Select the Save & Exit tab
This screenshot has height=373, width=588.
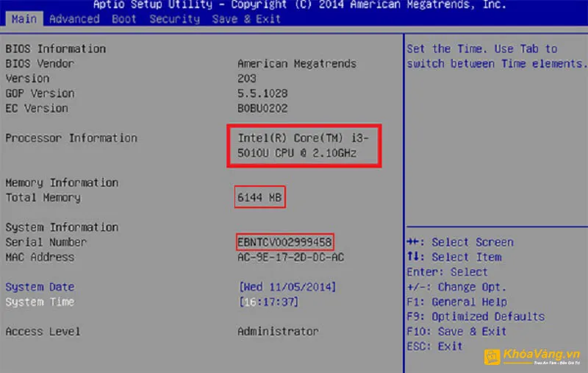(x=245, y=19)
